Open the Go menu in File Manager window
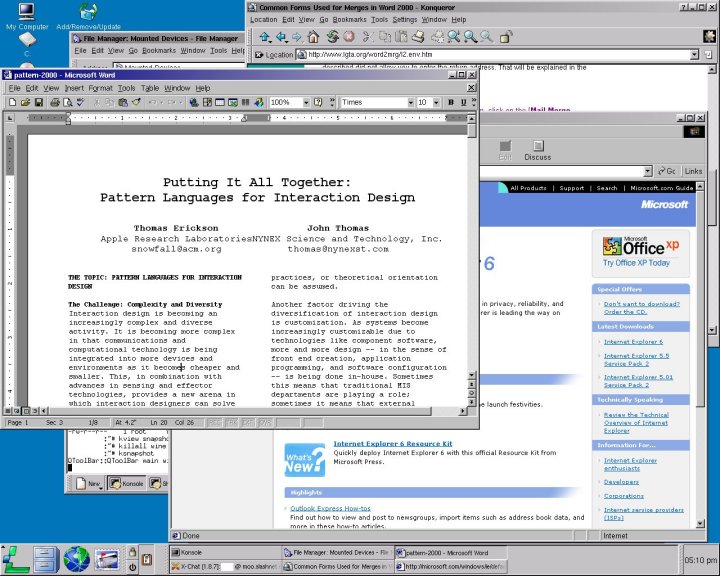 click(133, 51)
